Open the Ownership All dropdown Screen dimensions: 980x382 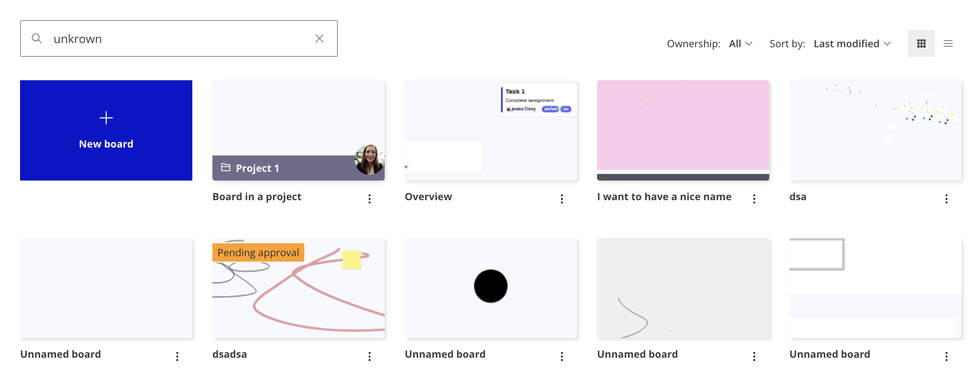coord(740,43)
